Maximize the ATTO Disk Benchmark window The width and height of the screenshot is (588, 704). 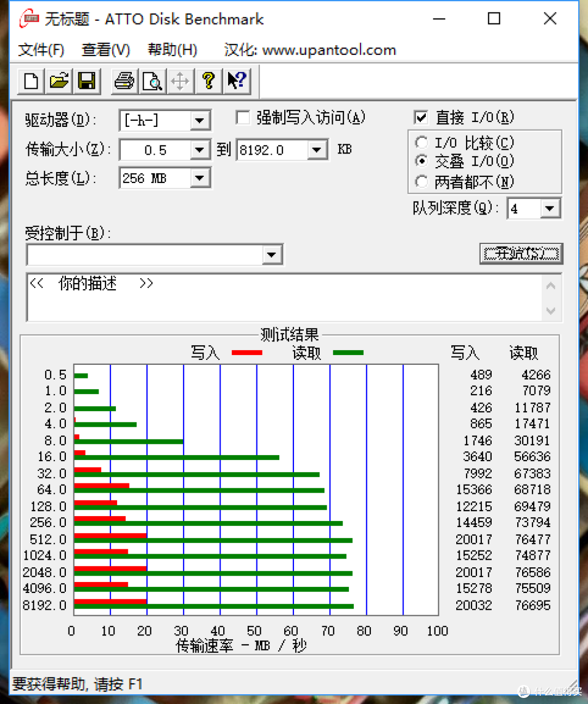pos(494,19)
